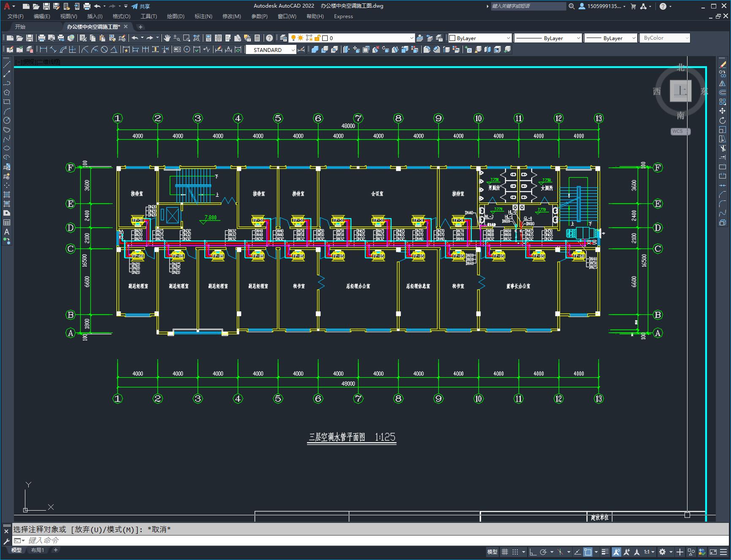Open the linetype ByLayer dropdown

click(x=548, y=38)
